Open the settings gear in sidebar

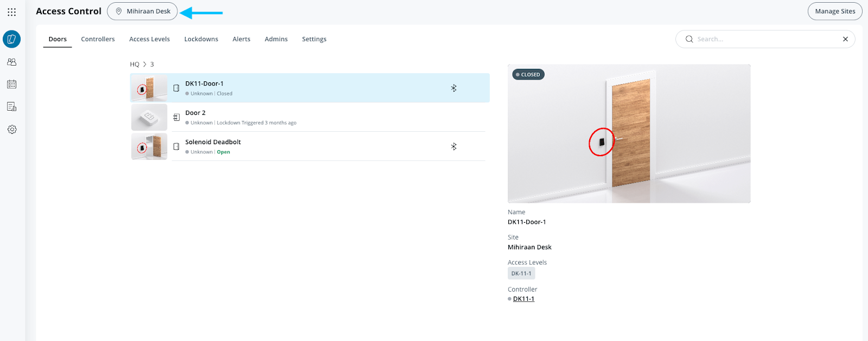point(12,130)
